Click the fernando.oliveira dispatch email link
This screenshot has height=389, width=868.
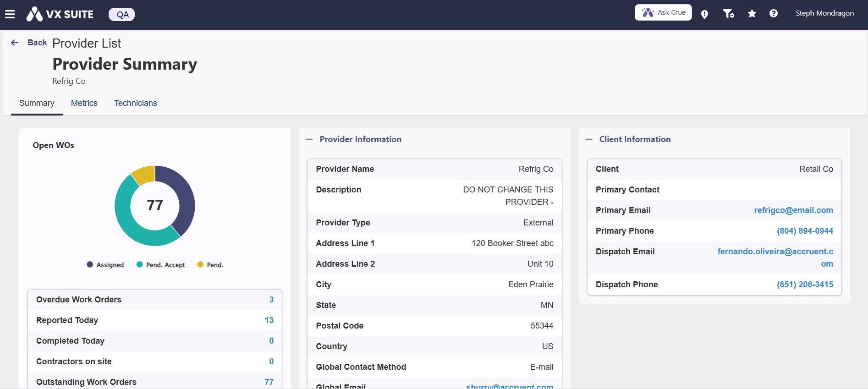pyautogui.click(x=775, y=258)
